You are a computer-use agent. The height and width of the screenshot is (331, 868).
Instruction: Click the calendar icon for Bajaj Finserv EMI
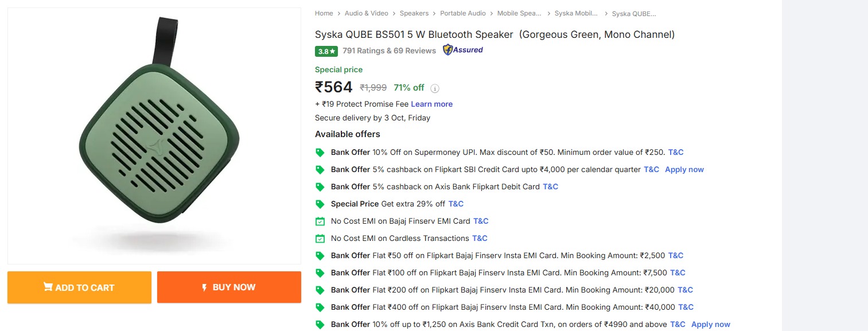tap(320, 221)
